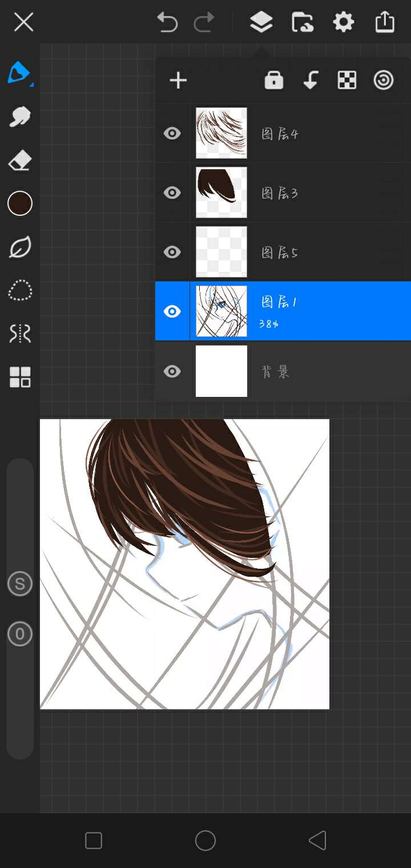Open the layer blend options circle icon

tap(384, 81)
